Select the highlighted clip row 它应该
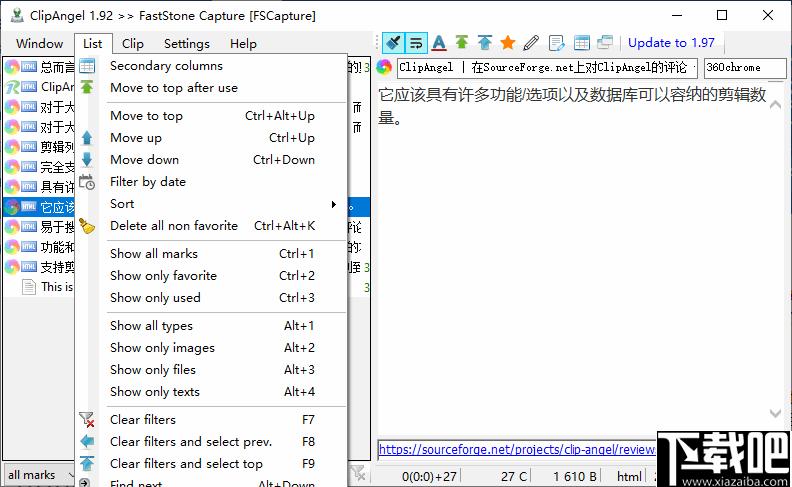Viewport: 792px width, 487px height. [x=39, y=207]
